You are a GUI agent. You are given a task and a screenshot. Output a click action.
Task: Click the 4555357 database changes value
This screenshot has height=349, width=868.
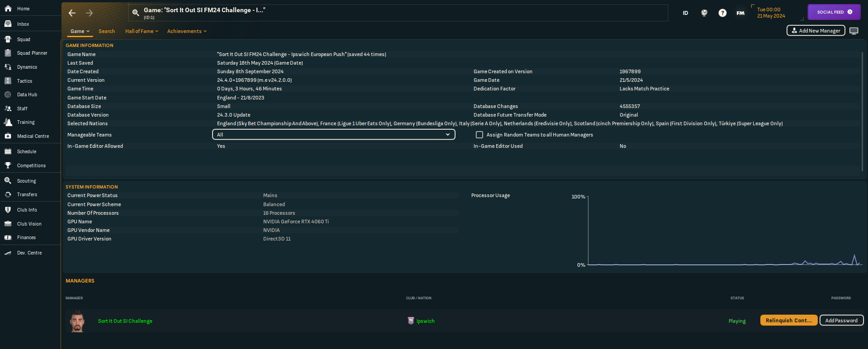click(x=630, y=106)
